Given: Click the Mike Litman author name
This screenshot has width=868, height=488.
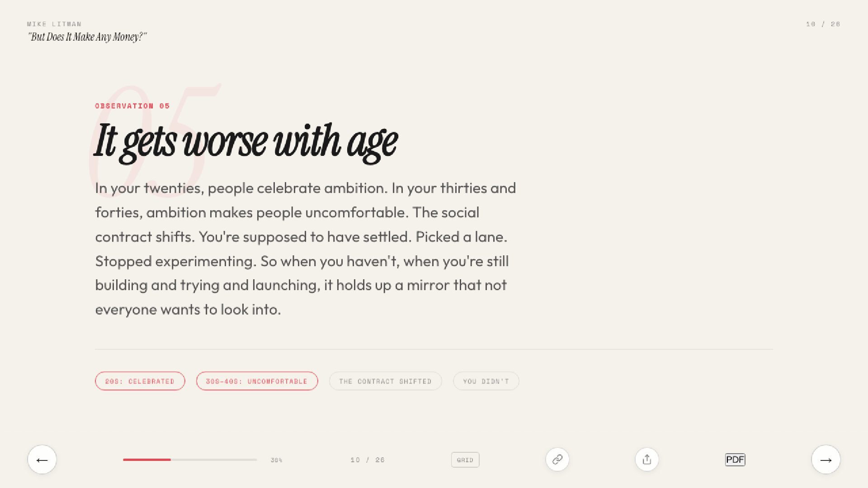Looking at the screenshot, I should tap(54, 24).
